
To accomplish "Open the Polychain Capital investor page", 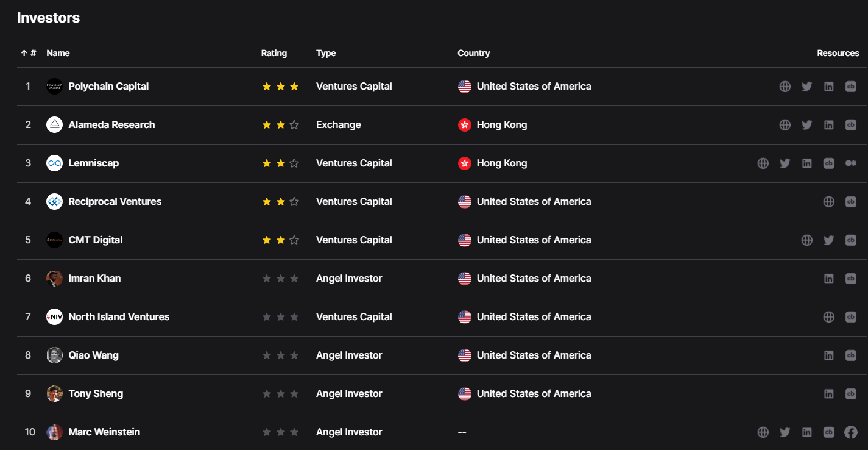I will pos(108,87).
